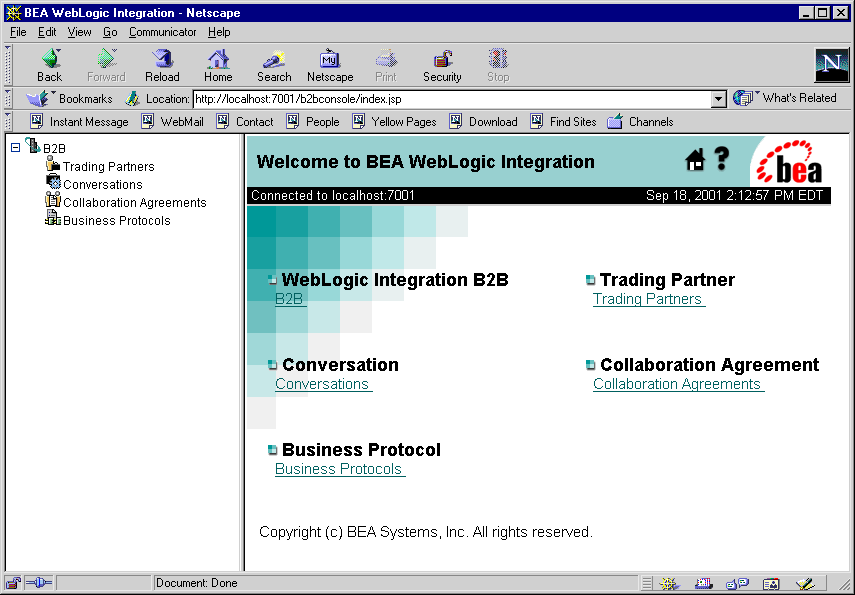855x595 pixels.
Task: Select the B2B label in navigation tree
Action: [54, 148]
